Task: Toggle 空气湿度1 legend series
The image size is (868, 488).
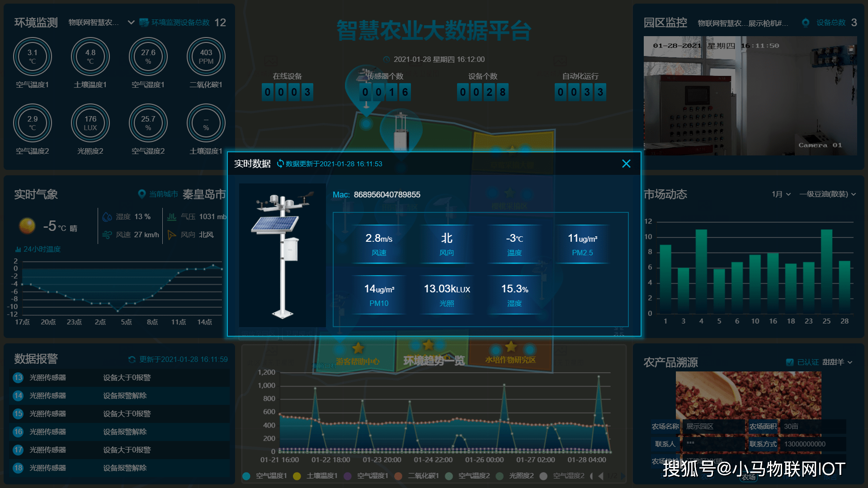Action: coord(366,476)
